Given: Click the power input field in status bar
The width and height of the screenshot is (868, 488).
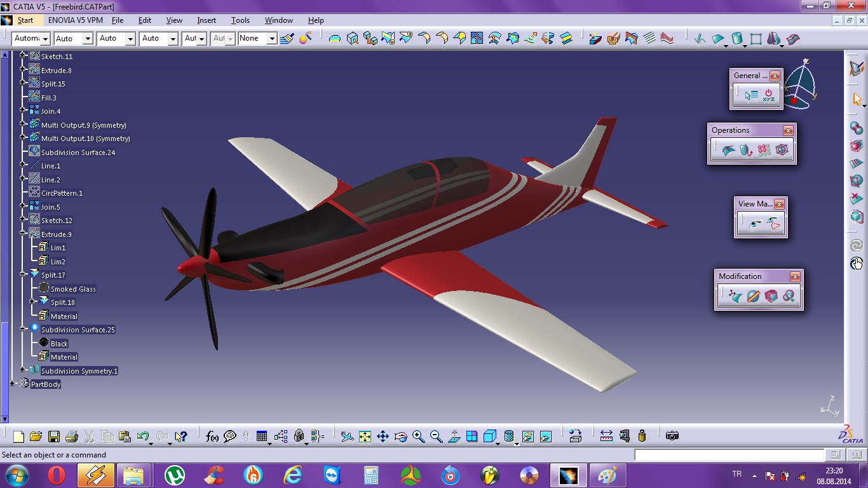Looking at the screenshot, I should (729, 455).
